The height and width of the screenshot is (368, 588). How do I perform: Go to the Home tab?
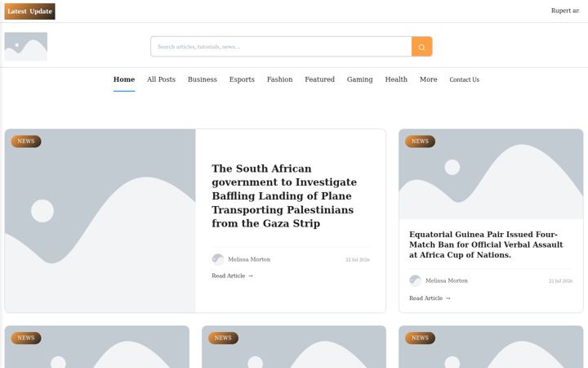[x=124, y=79]
